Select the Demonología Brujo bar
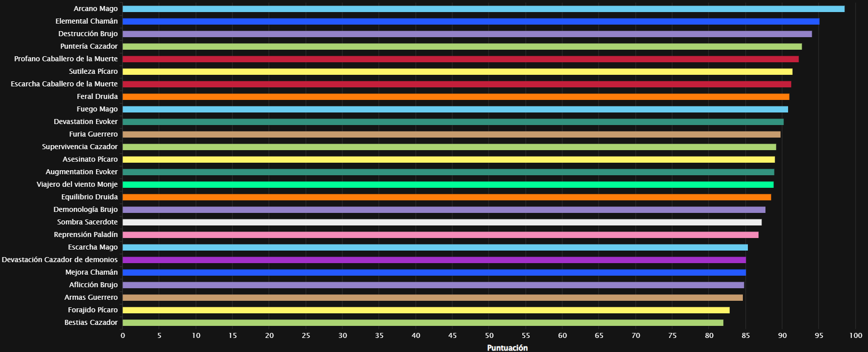Image resolution: width=868 pixels, height=352 pixels. pos(444,210)
